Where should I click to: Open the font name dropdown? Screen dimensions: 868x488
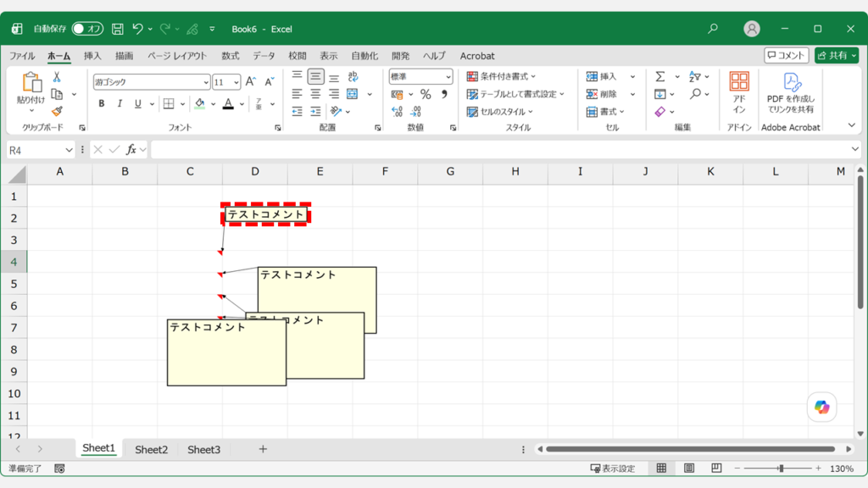pyautogui.click(x=206, y=82)
